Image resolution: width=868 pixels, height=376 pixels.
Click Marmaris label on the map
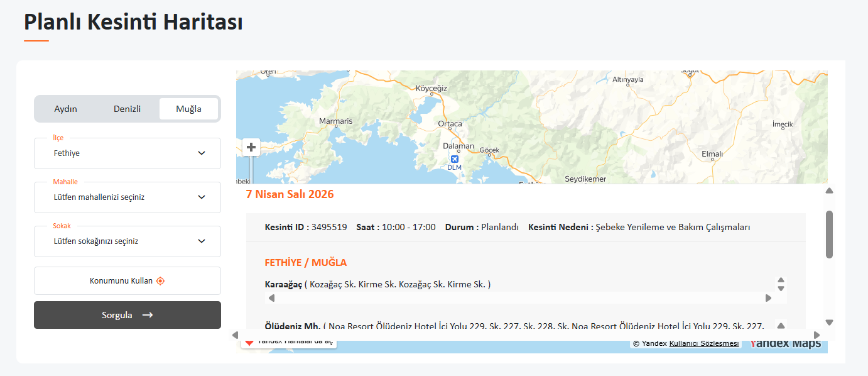(336, 121)
